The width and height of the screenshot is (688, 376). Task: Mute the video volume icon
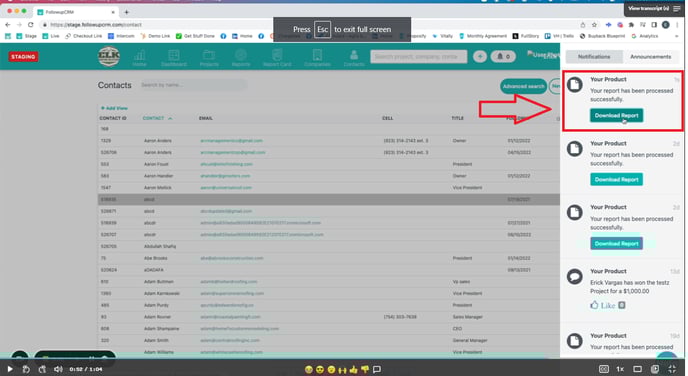[x=58, y=369]
